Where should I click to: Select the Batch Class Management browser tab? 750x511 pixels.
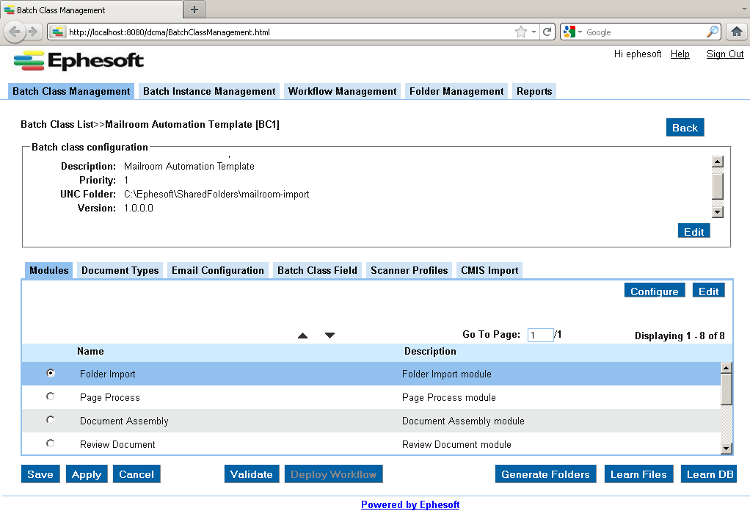(91, 10)
